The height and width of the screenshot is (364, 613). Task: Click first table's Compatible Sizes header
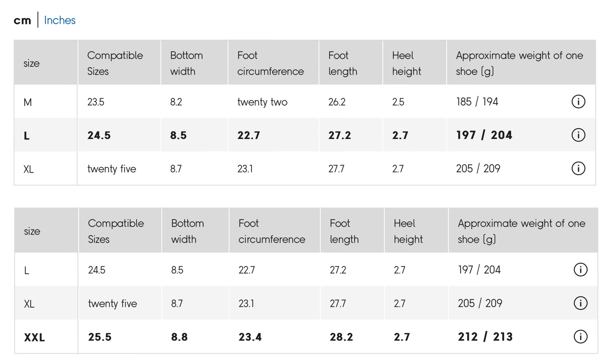tap(115, 63)
